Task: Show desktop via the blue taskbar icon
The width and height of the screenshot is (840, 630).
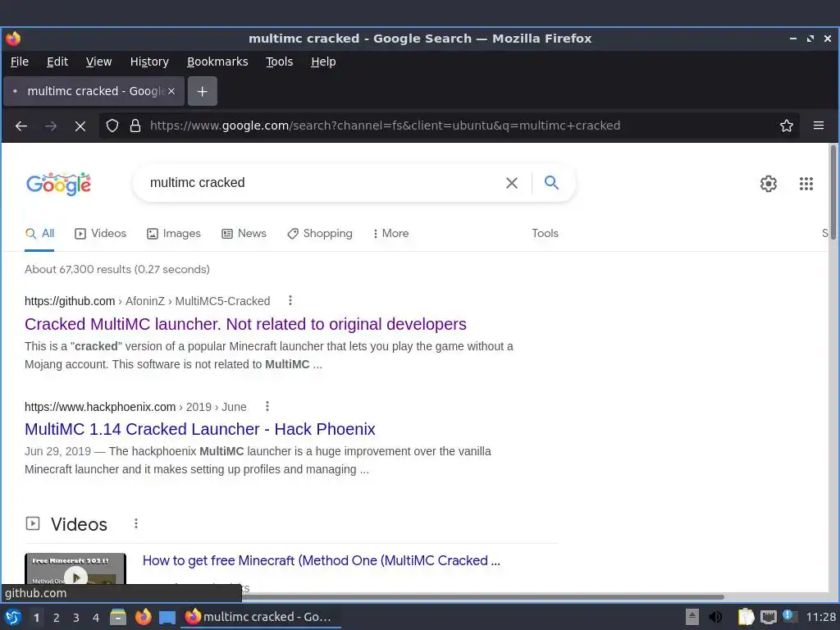Action: [167, 618]
